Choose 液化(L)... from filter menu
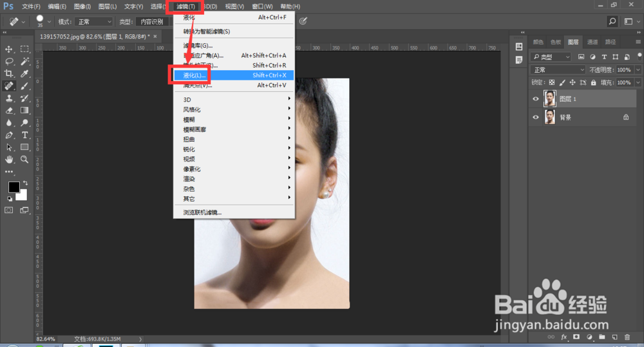 pyautogui.click(x=234, y=75)
